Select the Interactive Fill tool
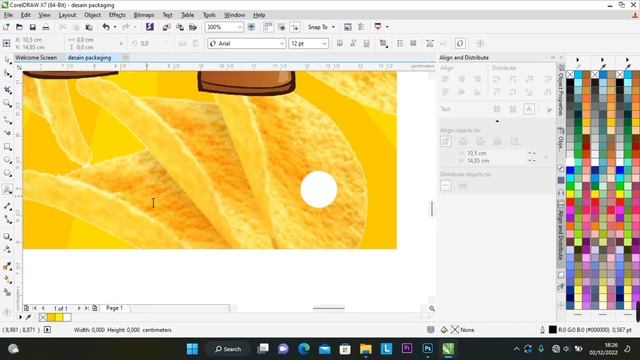The height and width of the screenshot is (360, 640). pos(7,280)
